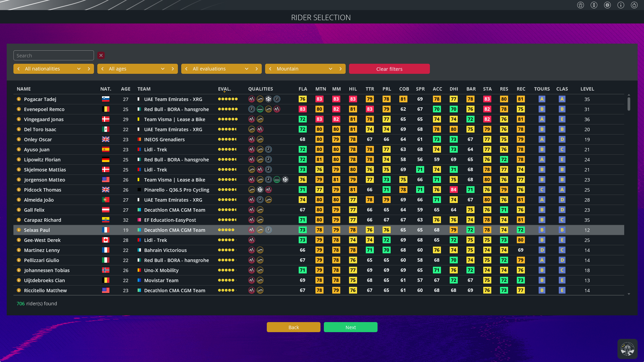Click Slovenia flag for Pogacar Tadej
This screenshot has width=644, height=362.
point(106,99)
